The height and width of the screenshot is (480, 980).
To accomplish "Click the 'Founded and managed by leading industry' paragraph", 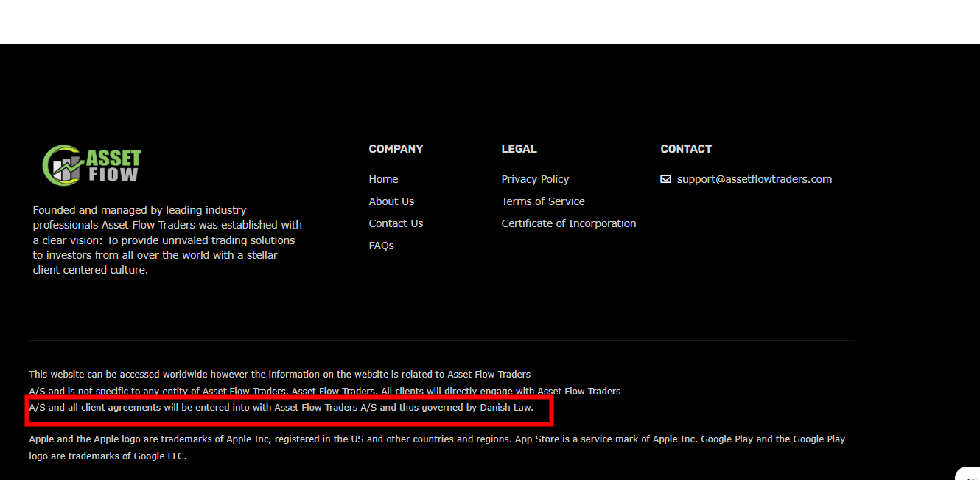I will [x=167, y=240].
